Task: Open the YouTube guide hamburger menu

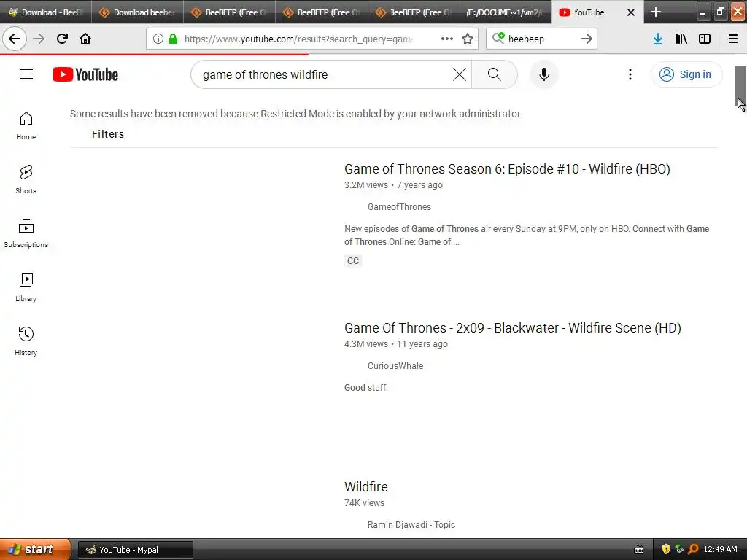Action: tap(26, 74)
